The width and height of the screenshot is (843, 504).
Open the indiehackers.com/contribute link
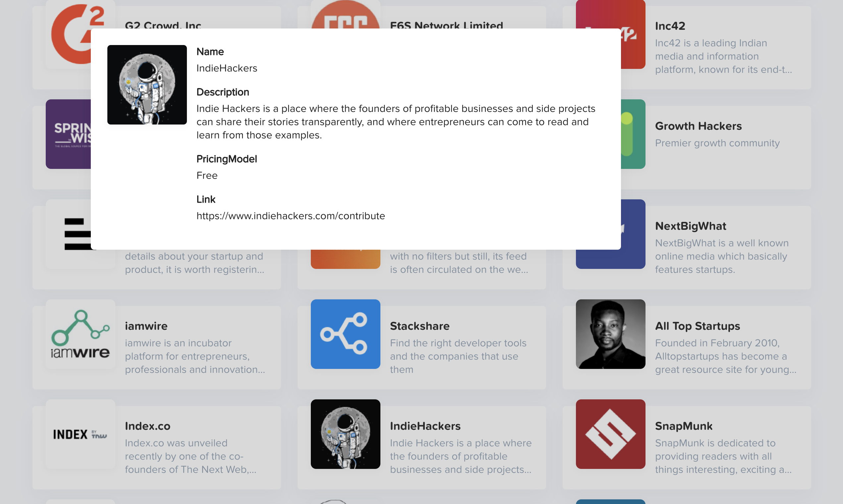pyautogui.click(x=291, y=216)
